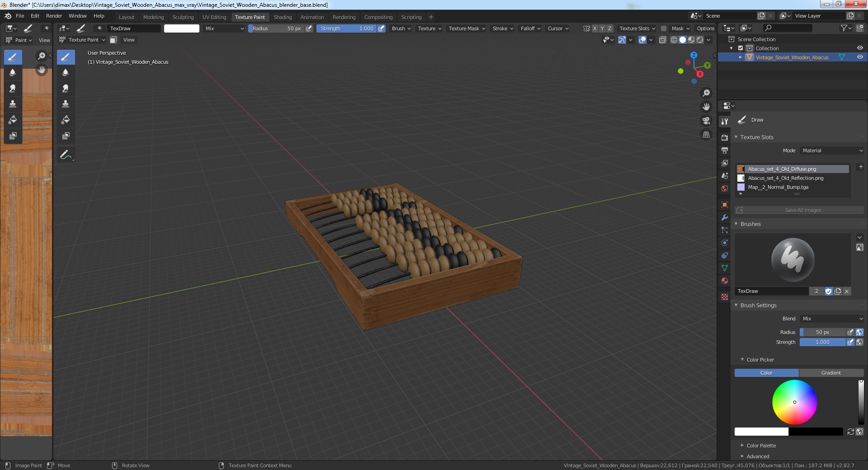Open the Falloff dropdown in the header
This screenshot has height=470, width=868.
point(530,28)
